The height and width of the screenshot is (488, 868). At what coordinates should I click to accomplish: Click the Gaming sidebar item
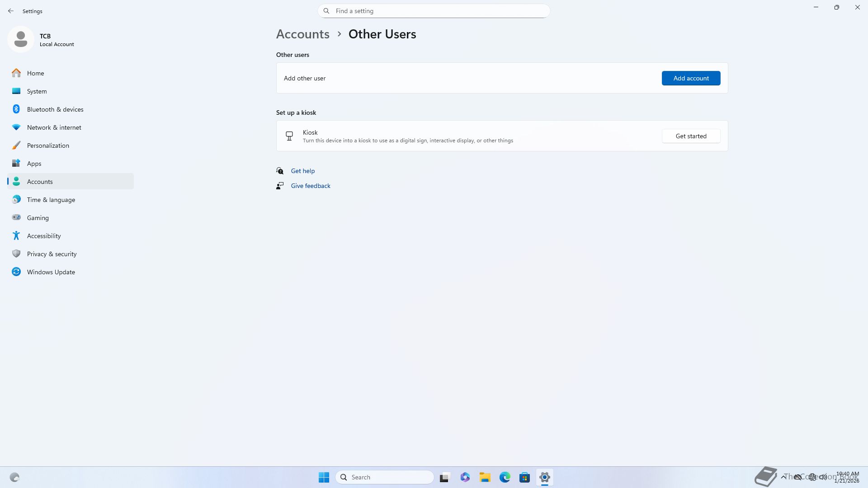pos(38,218)
